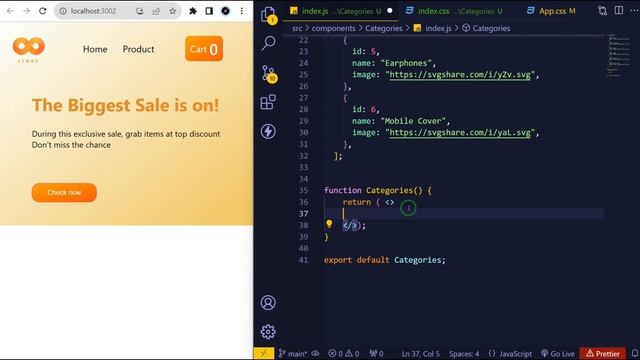This screenshot has width=640, height=360.
Task: Click the eye icon next to the branch name
Action: coord(316,353)
